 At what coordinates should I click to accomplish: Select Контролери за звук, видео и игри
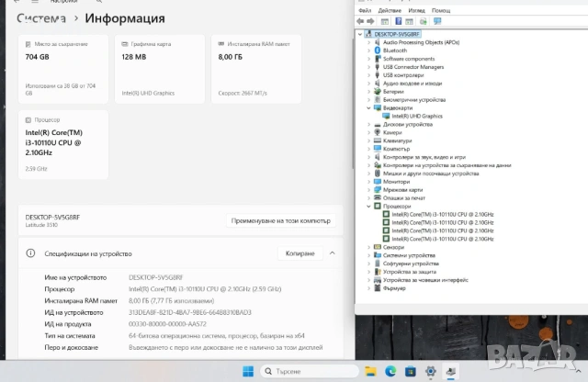[424, 157]
